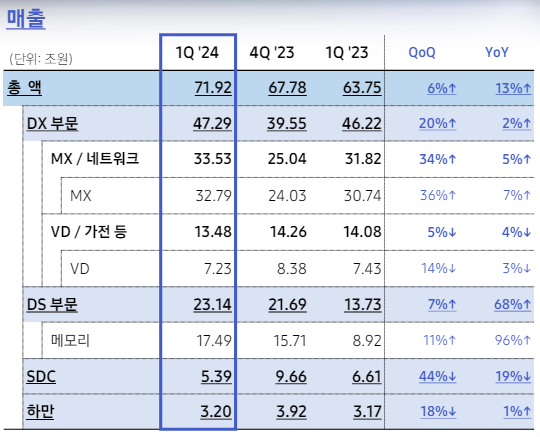
Task: Click the MX / 네트워크 row label
Action: click(x=95, y=159)
